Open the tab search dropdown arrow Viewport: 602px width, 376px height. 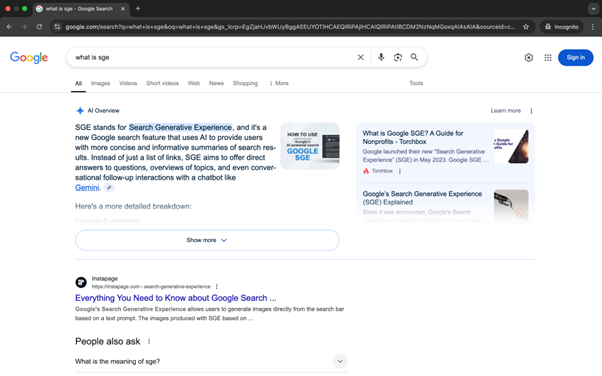tap(593, 8)
